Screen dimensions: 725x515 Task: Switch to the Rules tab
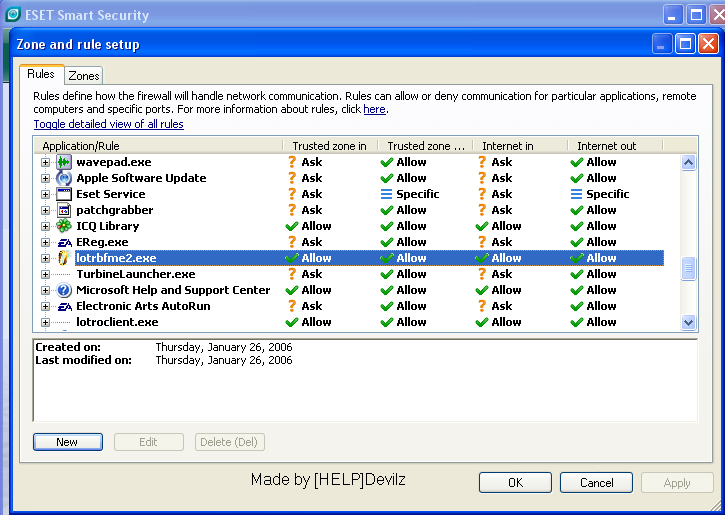coord(41,74)
